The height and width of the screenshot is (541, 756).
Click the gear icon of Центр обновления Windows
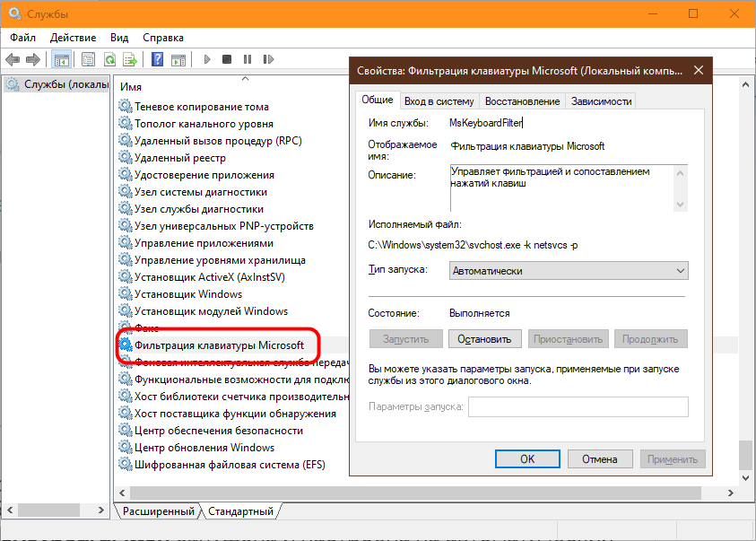click(126, 447)
